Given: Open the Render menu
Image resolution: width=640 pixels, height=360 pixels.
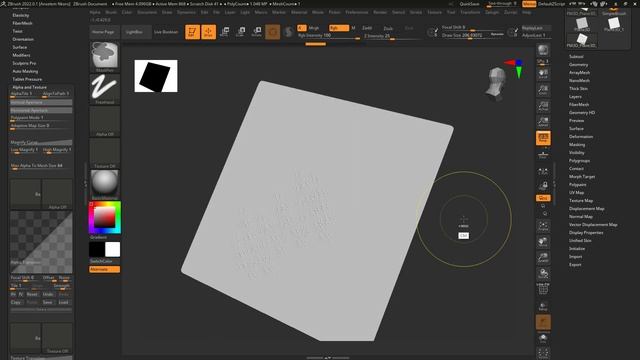Looking at the screenshot, I should 380,12.
